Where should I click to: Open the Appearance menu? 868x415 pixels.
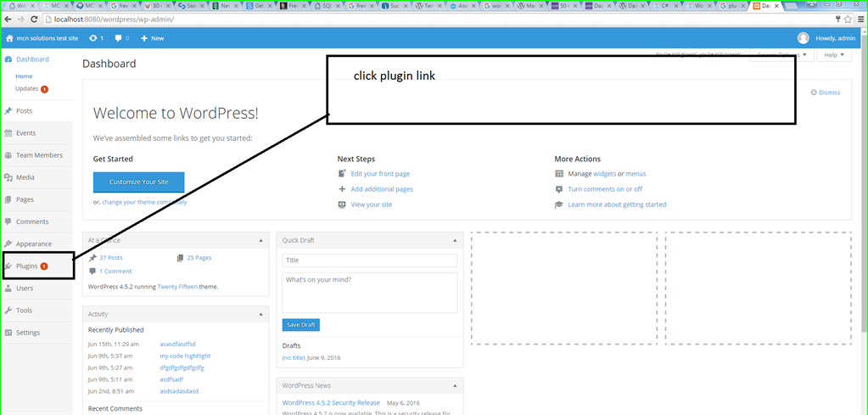tap(36, 244)
